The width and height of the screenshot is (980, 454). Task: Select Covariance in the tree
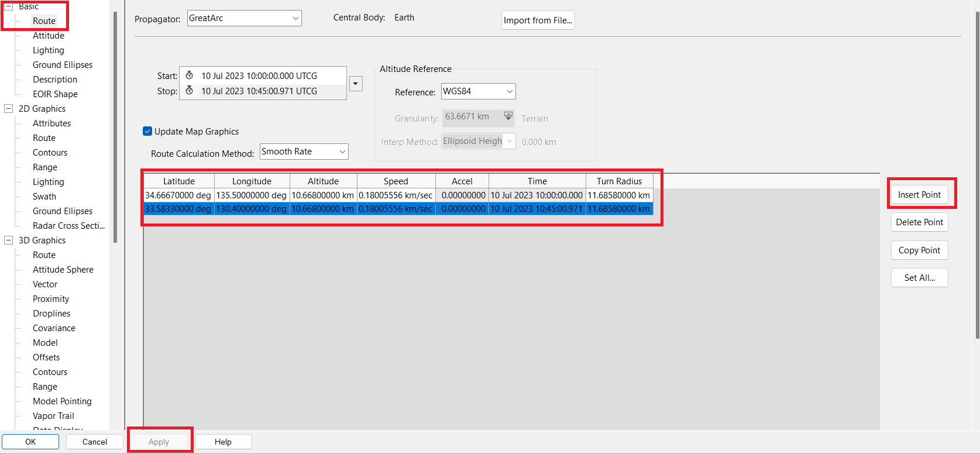tap(54, 328)
